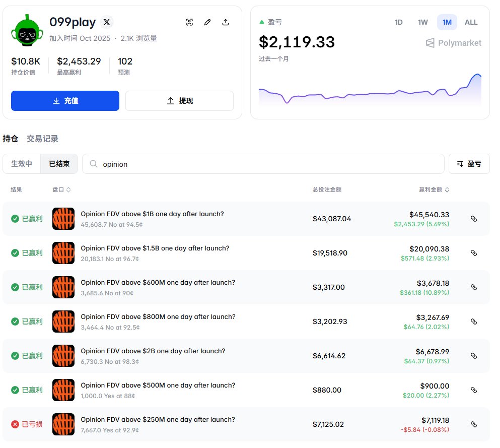Click the blue 充值 deposit button
The image size is (500, 448).
65,101
